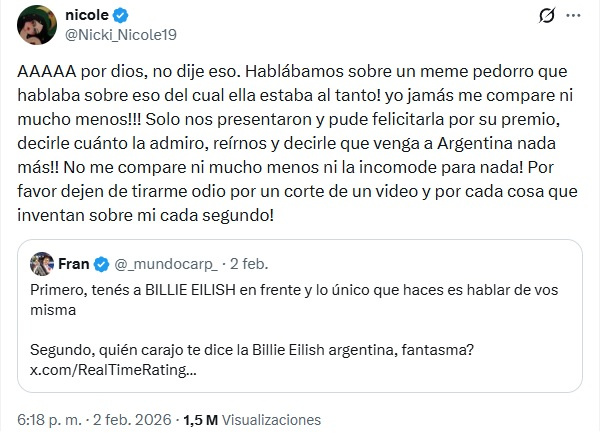Click Fran's blue verified badge
605x437 pixels.
[100, 263]
